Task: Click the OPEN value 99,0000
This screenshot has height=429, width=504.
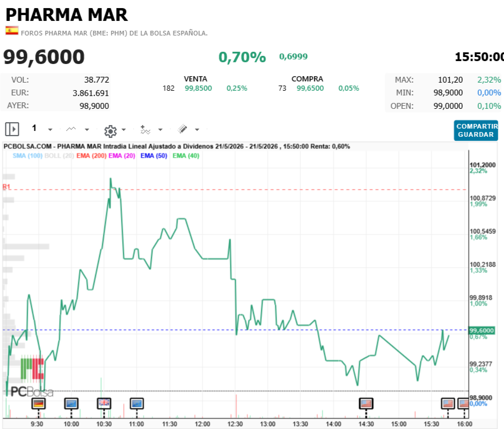Action: point(448,106)
